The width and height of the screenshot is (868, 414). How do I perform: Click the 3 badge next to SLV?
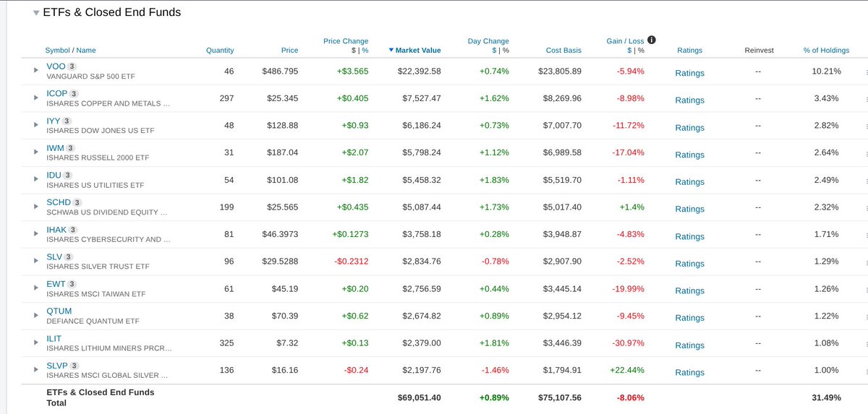[69, 256]
